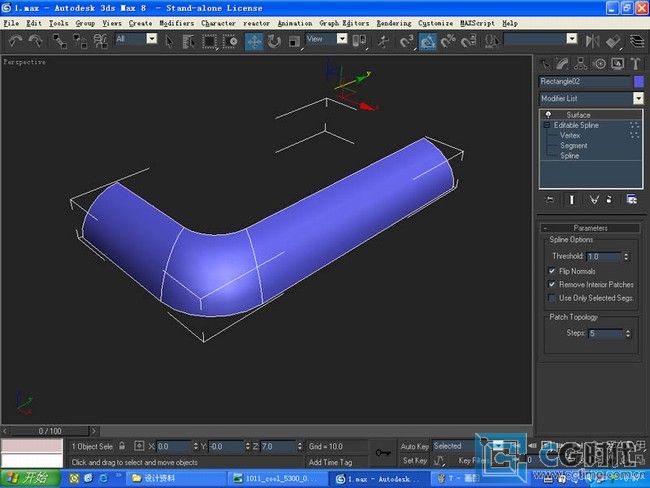Click the Windows Start button
650x488 pixels.
[x=31, y=478]
